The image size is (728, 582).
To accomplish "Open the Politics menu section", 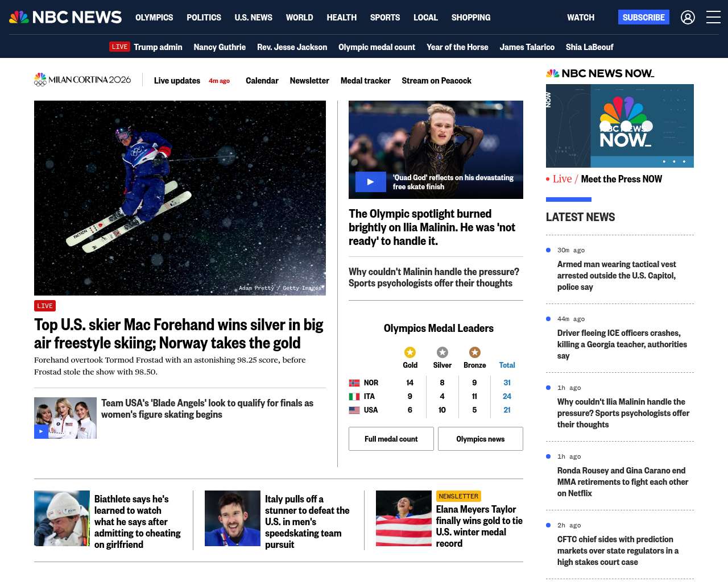I will (x=204, y=18).
